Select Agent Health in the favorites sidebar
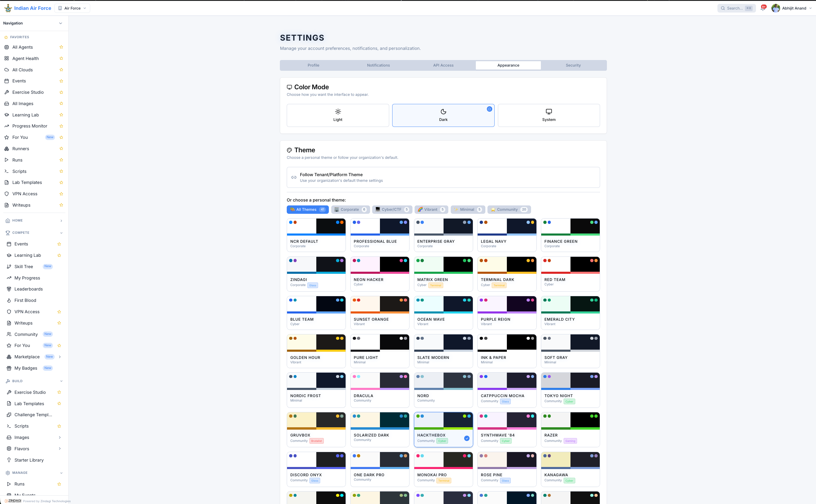Screen dimensions: 816x504 pyautogui.click(x=25, y=58)
